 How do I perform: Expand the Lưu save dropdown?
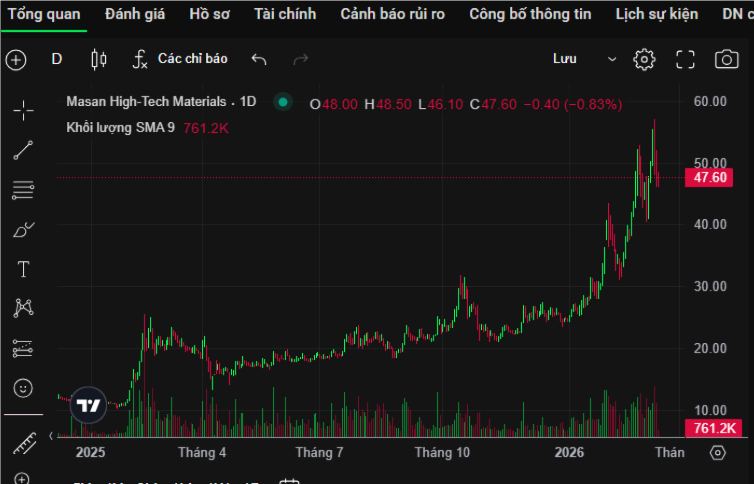pos(608,59)
